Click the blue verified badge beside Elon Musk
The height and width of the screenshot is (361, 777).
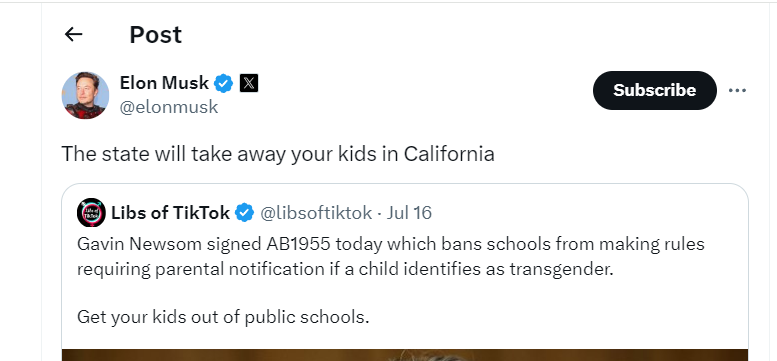[223, 83]
